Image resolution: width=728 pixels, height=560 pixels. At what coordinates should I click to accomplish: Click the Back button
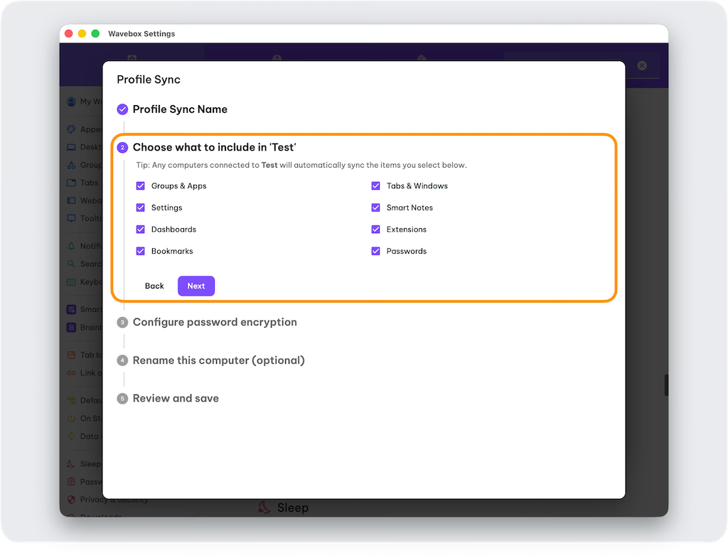pos(154,286)
